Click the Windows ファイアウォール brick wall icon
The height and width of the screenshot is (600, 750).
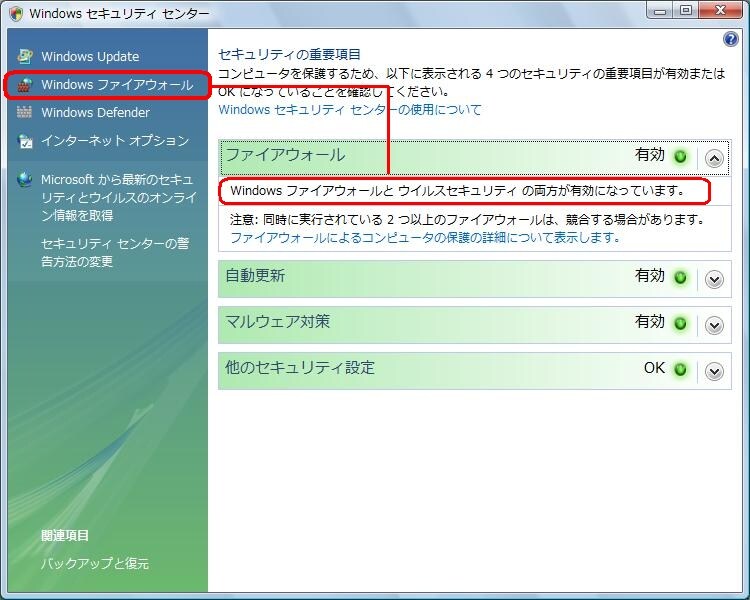tap(25, 85)
